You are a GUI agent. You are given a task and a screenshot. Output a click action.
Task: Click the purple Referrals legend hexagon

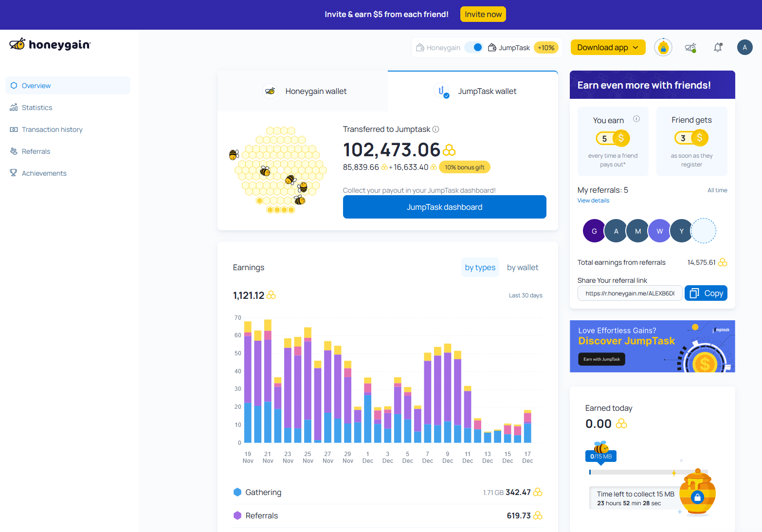(x=237, y=515)
